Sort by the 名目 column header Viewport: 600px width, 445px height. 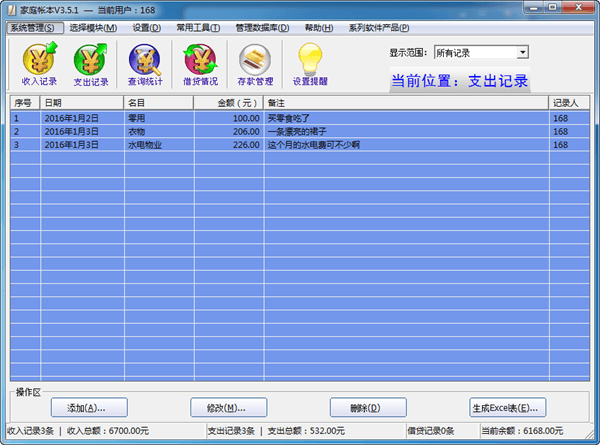click(159, 103)
